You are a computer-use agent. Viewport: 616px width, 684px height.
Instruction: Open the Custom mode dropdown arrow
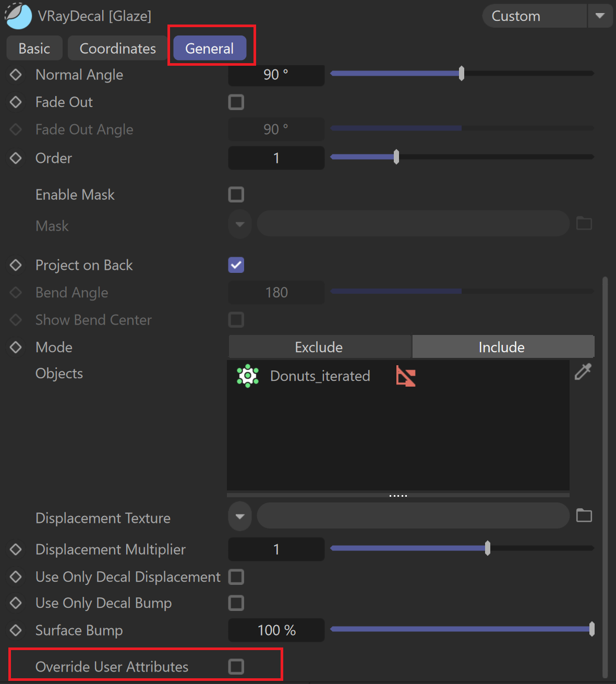(600, 16)
